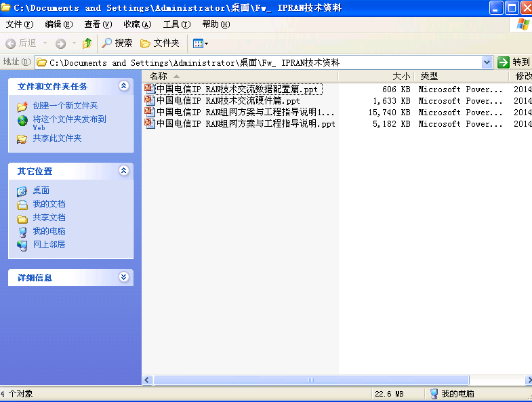Click the 我的电脑 computer icon in sidebar
The image size is (532, 402).
(22, 233)
